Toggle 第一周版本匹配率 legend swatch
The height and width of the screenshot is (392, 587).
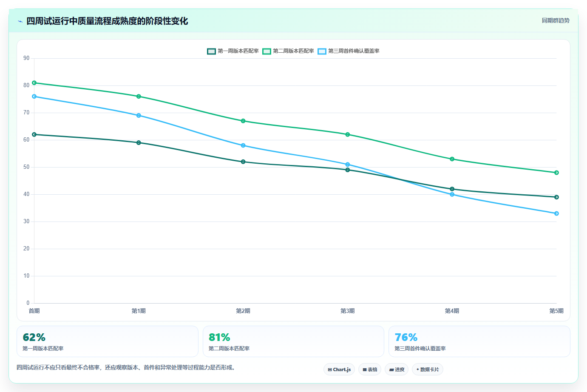[x=212, y=51]
